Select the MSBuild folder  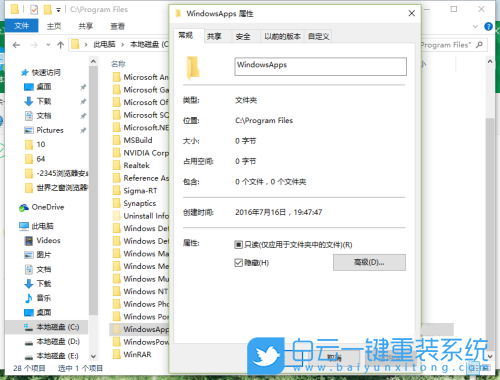pyautogui.click(x=138, y=140)
